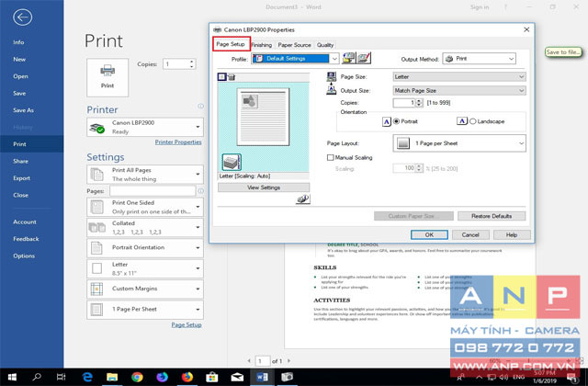Open the Page Layout dropdown in dialog
The width and height of the screenshot is (588, 386).
pos(521,143)
